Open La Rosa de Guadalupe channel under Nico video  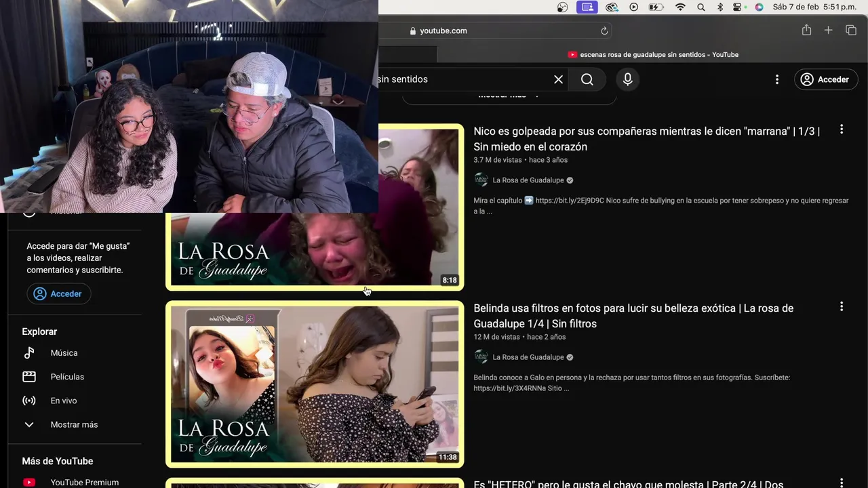click(528, 180)
